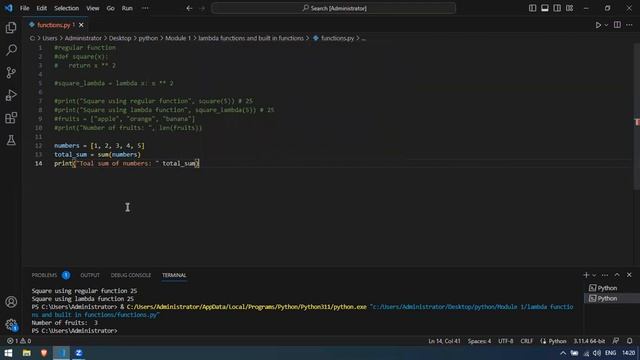Toggle Secondary Side Bar layout

557,8
